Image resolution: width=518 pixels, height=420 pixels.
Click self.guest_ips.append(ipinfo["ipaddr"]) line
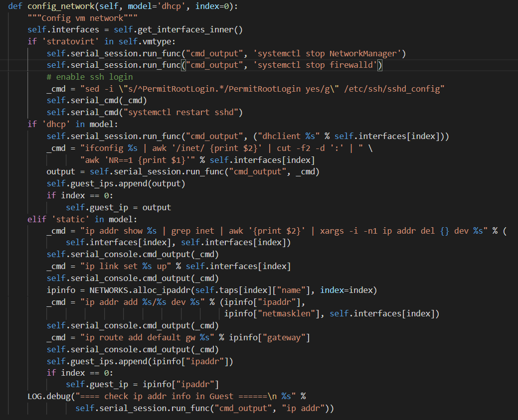click(x=140, y=362)
